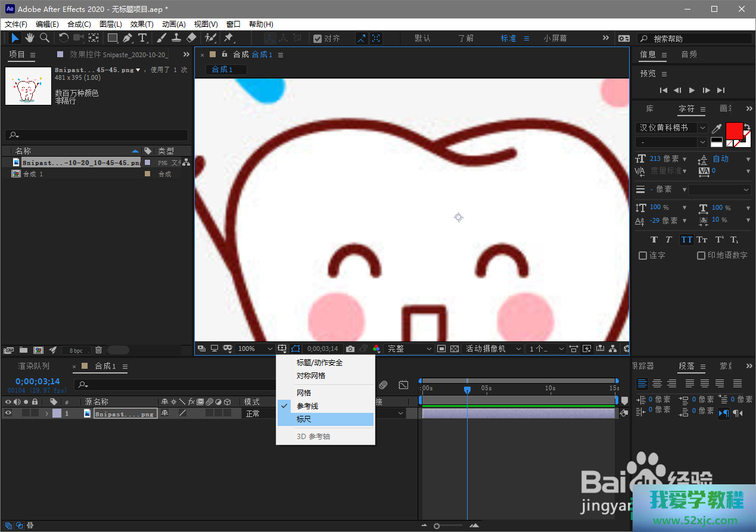Enable the 连字 ligatures checkbox

[x=643, y=256]
